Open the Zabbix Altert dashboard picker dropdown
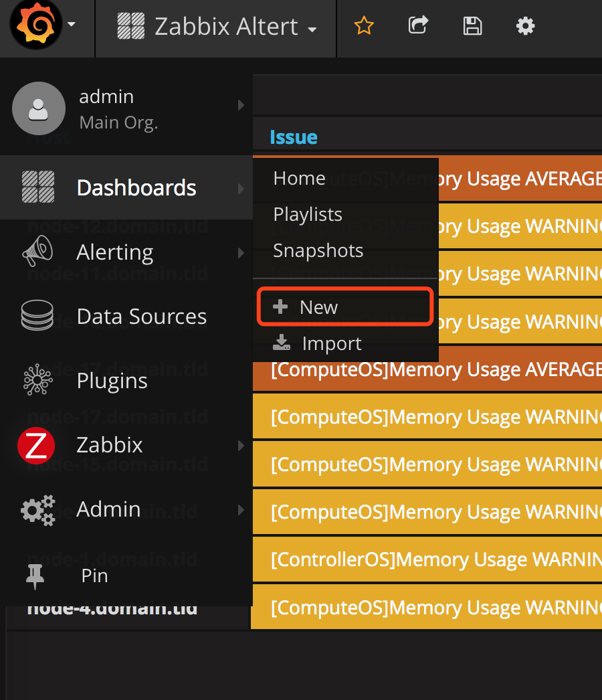The width and height of the screenshot is (602, 700). [x=217, y=27]
